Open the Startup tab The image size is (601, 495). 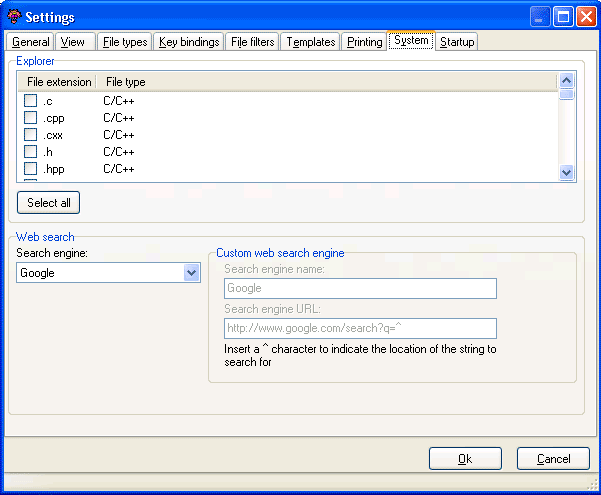[x=457, y=42]
